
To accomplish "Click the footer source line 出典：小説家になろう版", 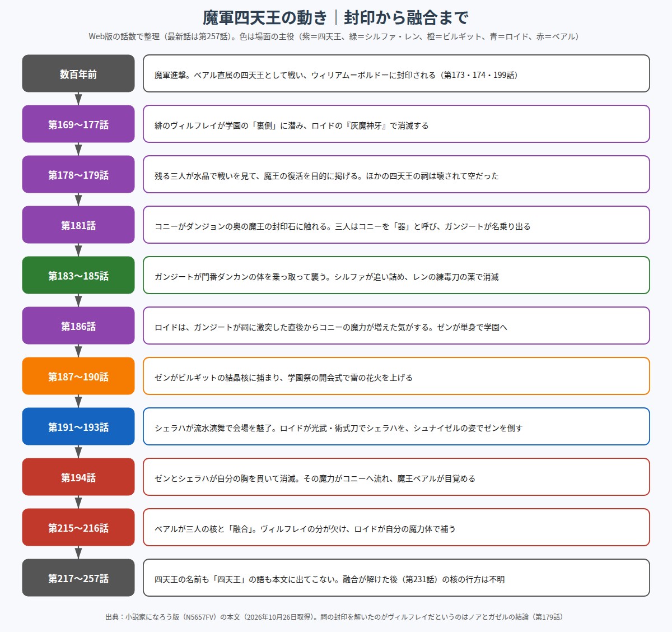I will coord(335,617).
